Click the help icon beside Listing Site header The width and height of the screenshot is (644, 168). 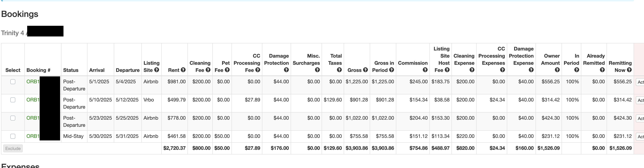click(157, 70)
